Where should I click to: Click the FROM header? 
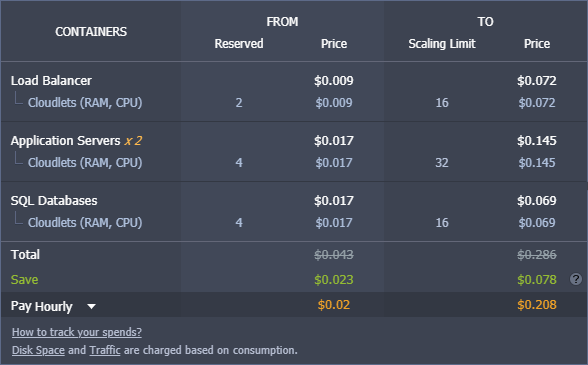282,22
